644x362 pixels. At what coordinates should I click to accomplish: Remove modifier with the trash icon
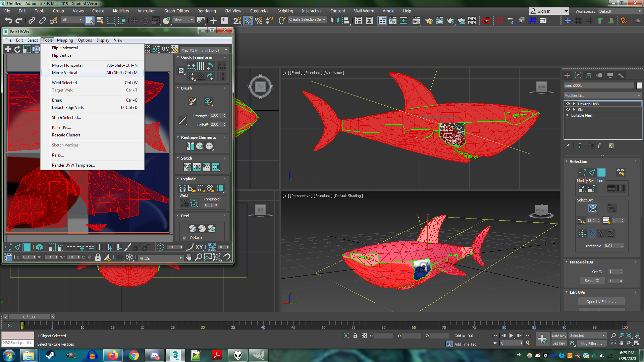(x=600, y=146)
